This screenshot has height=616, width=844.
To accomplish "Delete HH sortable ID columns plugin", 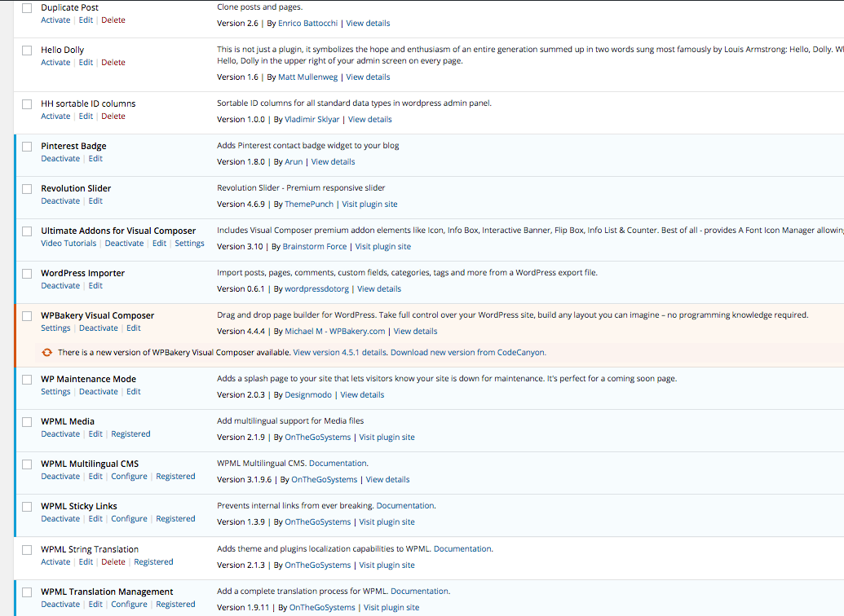I will pos(113,117).
